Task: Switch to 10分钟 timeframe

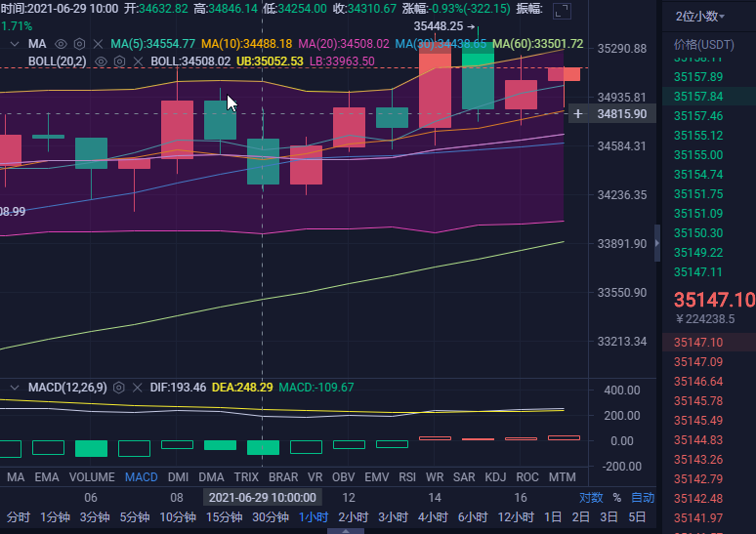Action: [x=178, y=517]
